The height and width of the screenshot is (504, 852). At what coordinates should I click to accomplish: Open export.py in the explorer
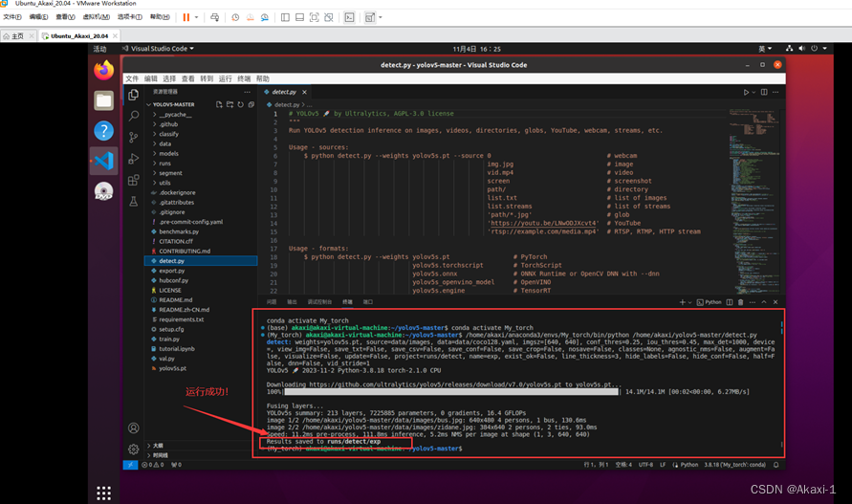click(x=172, y=271)
